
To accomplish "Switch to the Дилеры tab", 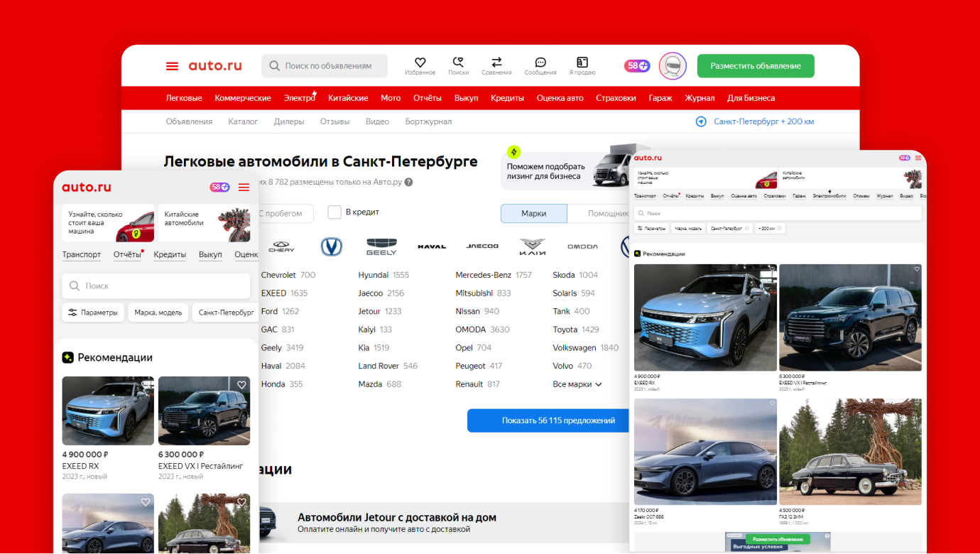I will pyautogui.click(x=289, y=121).
